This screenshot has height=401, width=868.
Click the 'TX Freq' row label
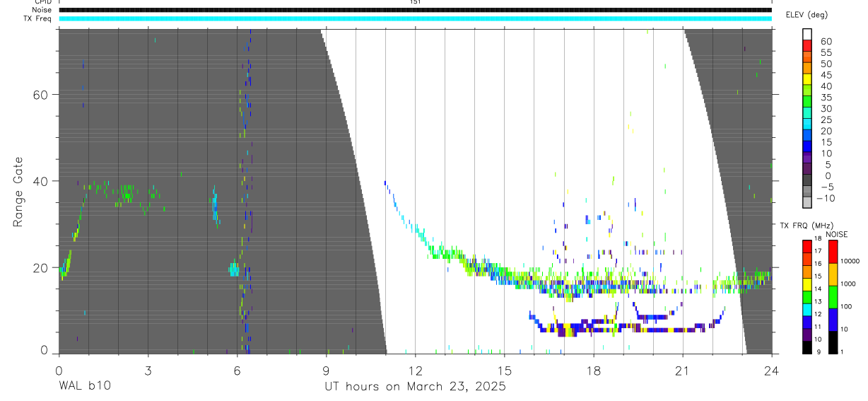click(38, 18)
